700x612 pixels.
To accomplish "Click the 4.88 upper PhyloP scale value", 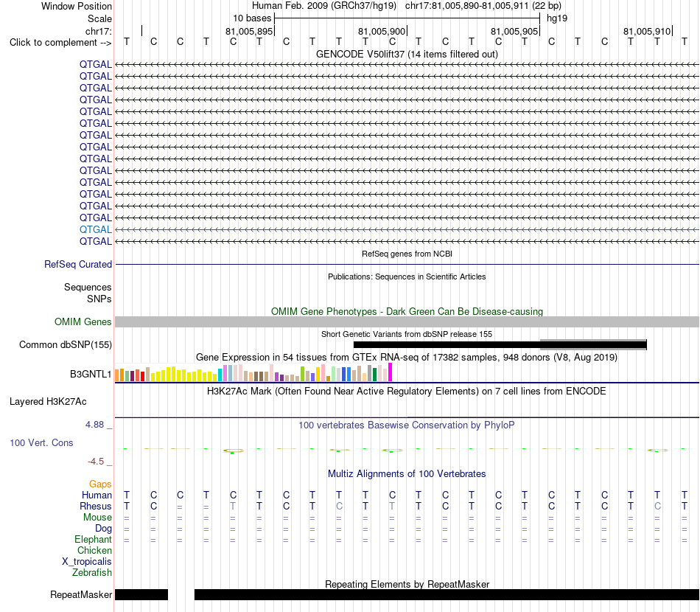I will tap(94, 425).
